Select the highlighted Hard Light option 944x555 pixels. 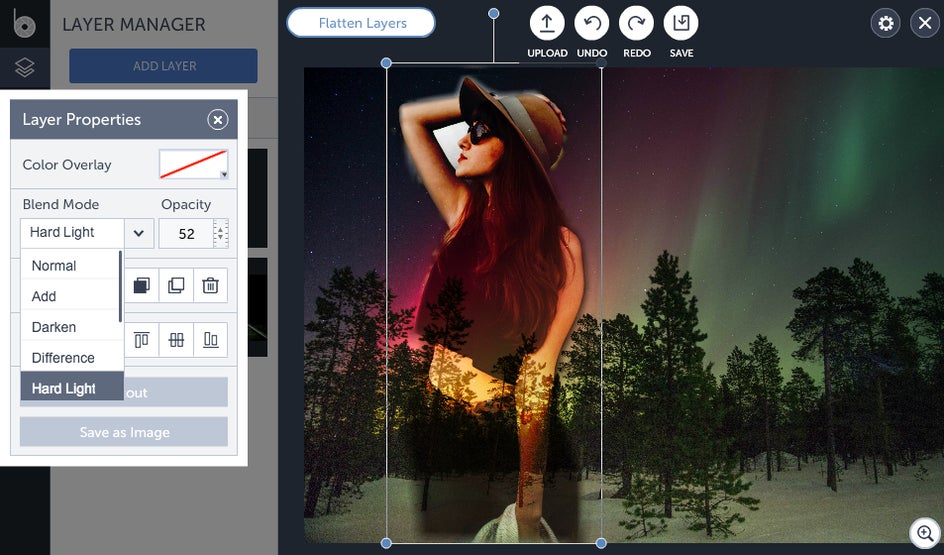[72, 387]
